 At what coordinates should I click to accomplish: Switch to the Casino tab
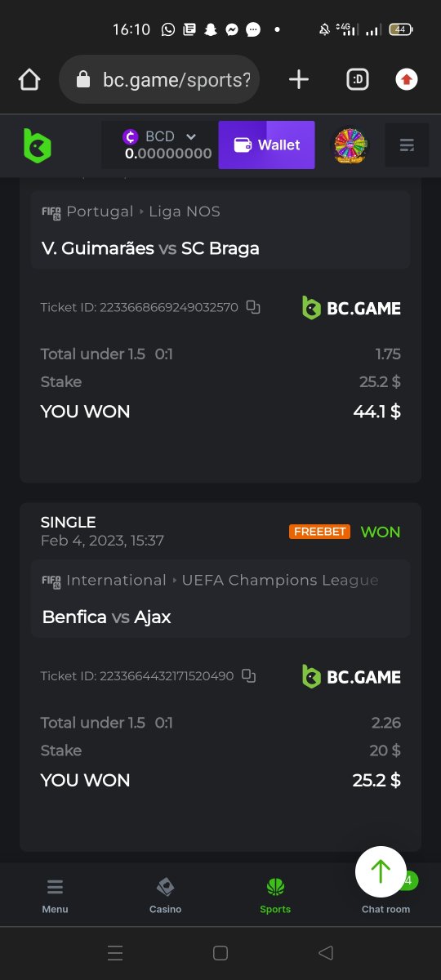tap(165, 895)
